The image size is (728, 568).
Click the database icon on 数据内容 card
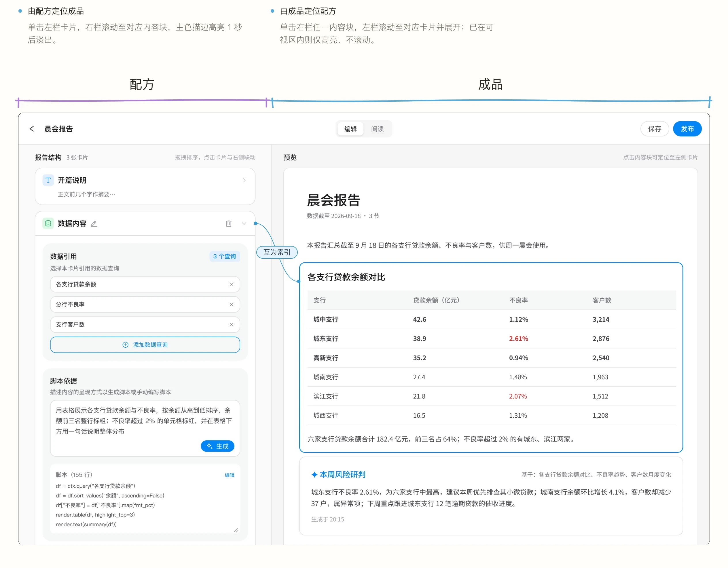48,223
